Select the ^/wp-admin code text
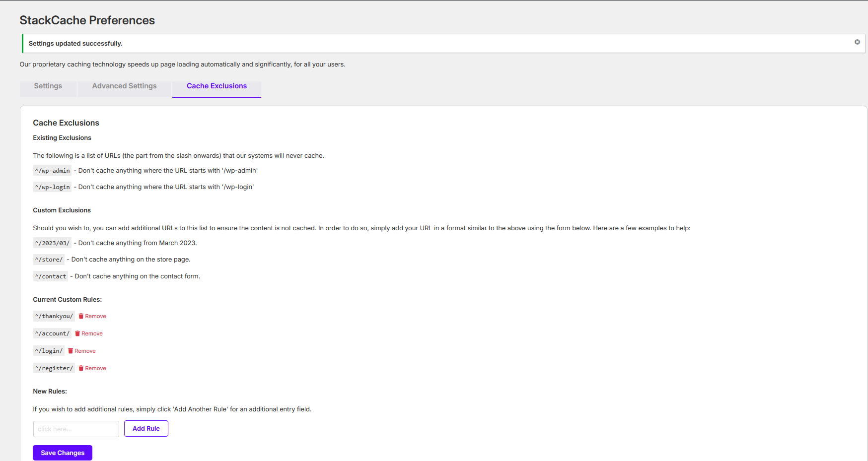Screen dimensions: 868x461 point(52,171)
